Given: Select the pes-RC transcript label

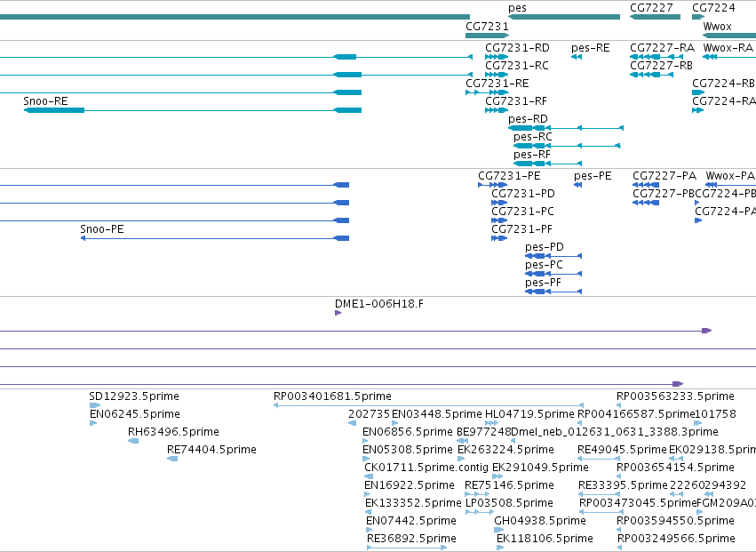Looking at the screenshot, I should click(533, 137).
